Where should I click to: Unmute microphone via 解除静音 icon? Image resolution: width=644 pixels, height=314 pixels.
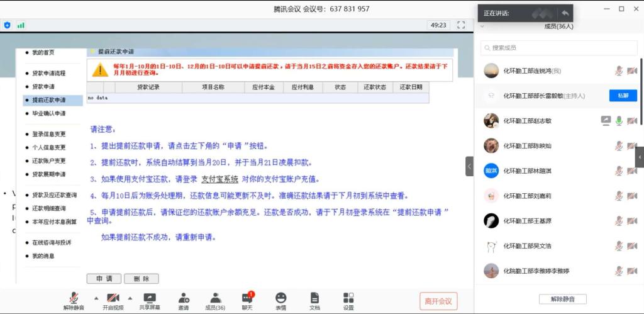click(74, 298)
